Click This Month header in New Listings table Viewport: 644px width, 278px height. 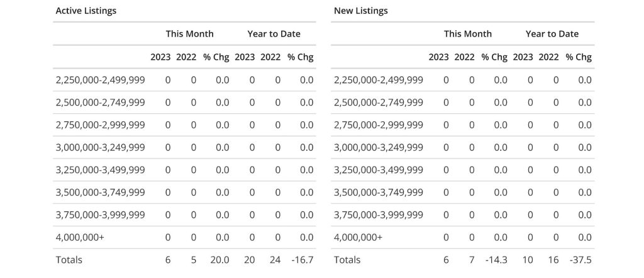[467, 34]
